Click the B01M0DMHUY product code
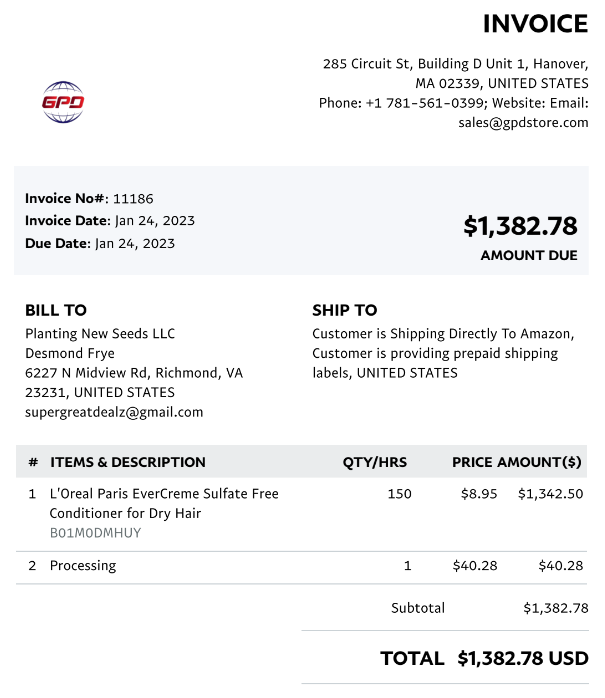 click(x=95, y=533)
